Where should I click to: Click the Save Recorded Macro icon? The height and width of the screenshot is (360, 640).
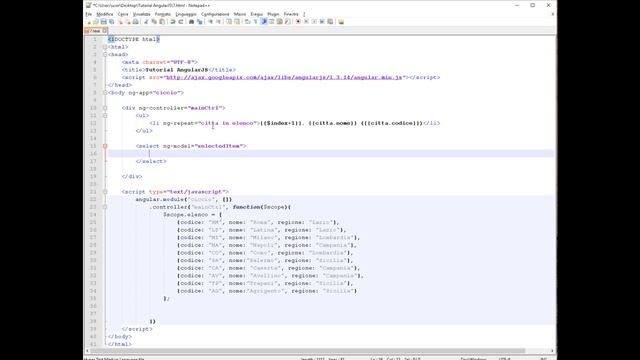tap(330, 22)
